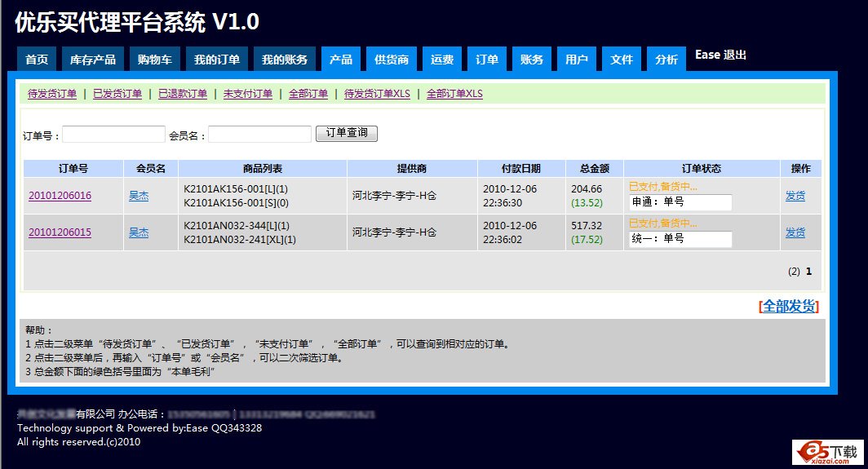Download 全部订单XLS file
Viewport: 868px width, 469px height.
454,94
